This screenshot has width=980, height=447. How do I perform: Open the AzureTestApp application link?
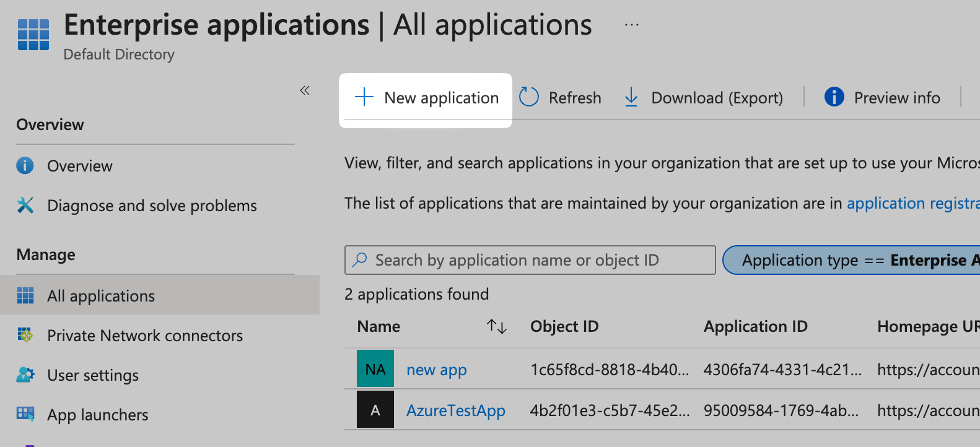[455, 410]
